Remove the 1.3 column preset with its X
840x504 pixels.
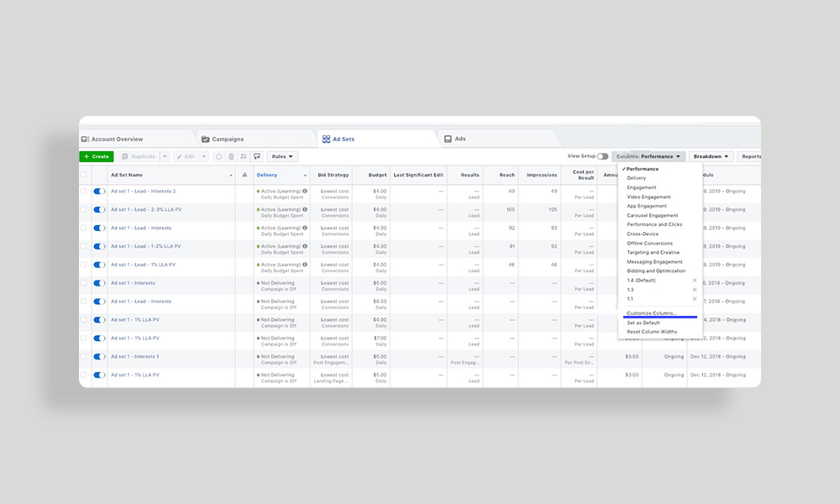coord(694,288)
